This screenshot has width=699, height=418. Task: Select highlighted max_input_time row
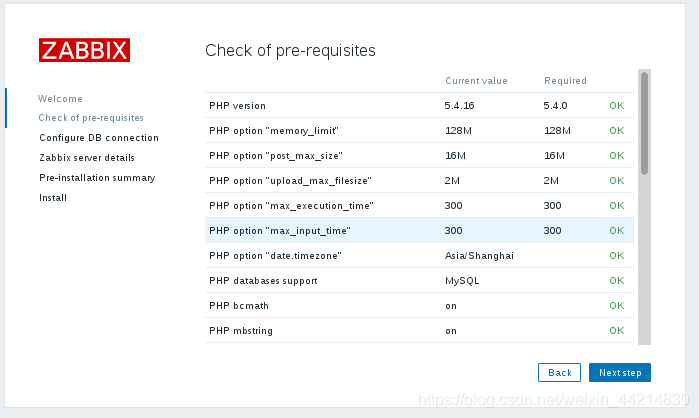pos(419,230)
